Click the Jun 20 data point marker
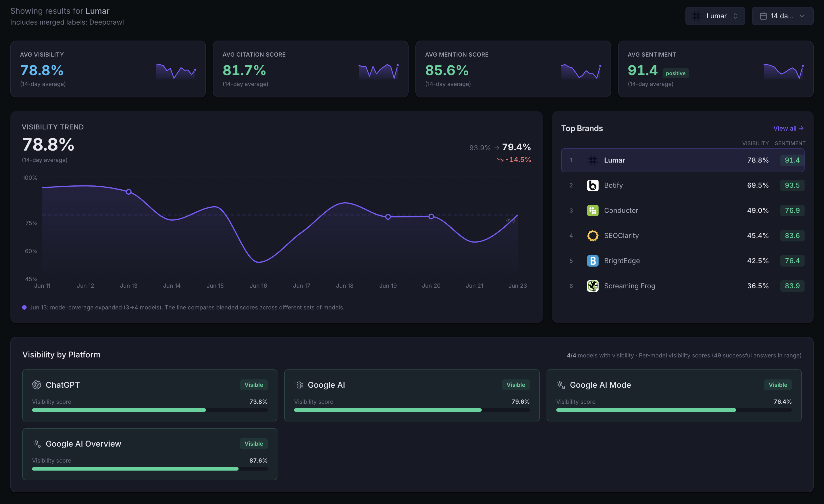This screenshot has width=824, height=504. click(431, 217)
